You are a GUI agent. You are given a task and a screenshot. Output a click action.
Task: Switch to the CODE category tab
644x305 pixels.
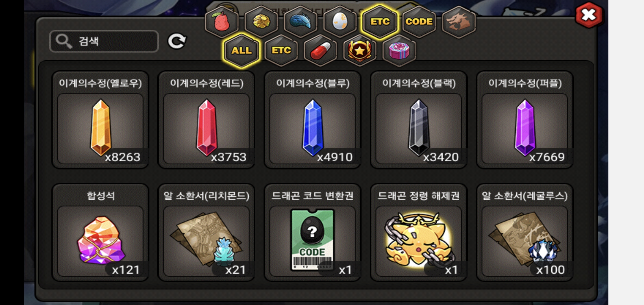click(419, 22)
